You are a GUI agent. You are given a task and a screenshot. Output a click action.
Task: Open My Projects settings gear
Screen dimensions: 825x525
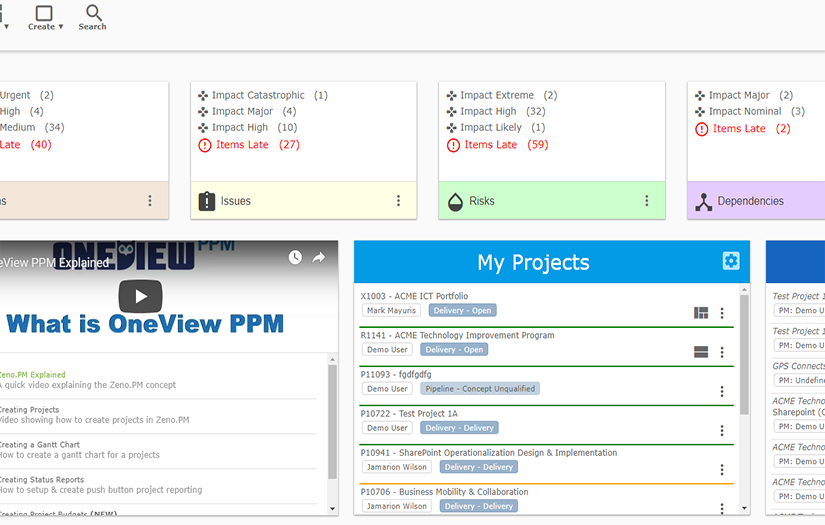coord(731,260)
